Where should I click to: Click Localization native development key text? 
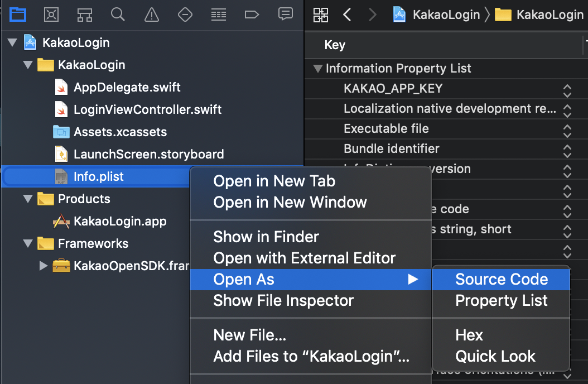450,109
